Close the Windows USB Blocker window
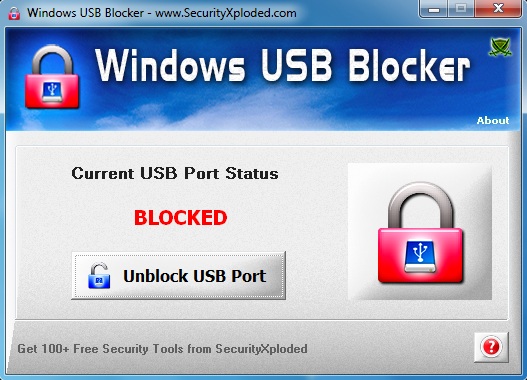This screenshot has width=527, height=380. pyautogui.click(x=498, y=9)
